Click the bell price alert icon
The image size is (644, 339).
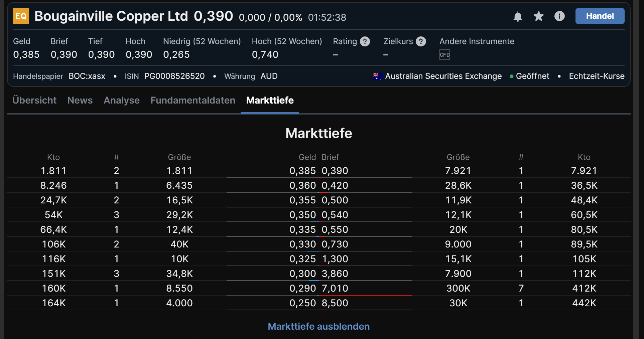point(518,16)
